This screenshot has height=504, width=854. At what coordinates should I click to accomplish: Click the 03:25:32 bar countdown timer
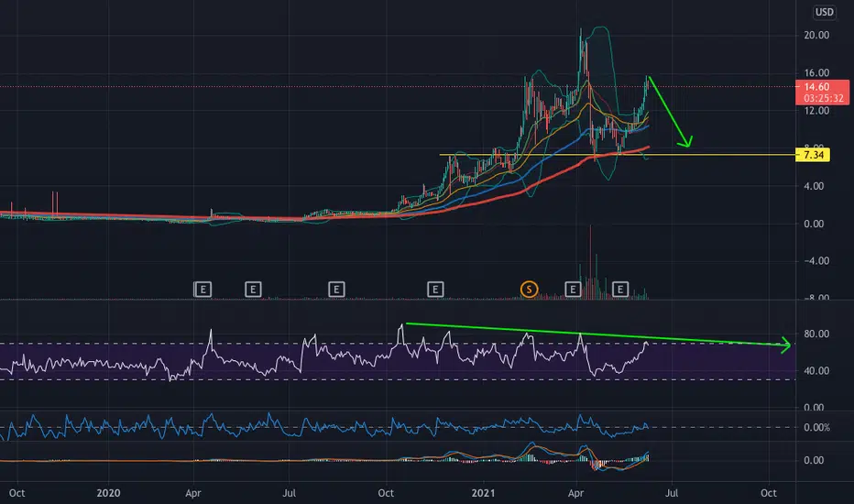pos(823,99)
